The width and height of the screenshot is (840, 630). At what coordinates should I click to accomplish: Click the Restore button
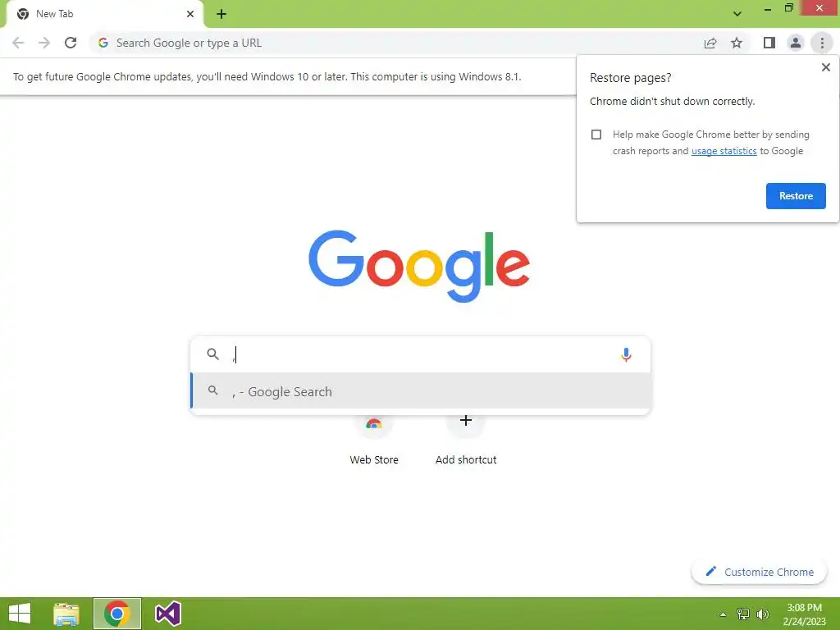796,196
